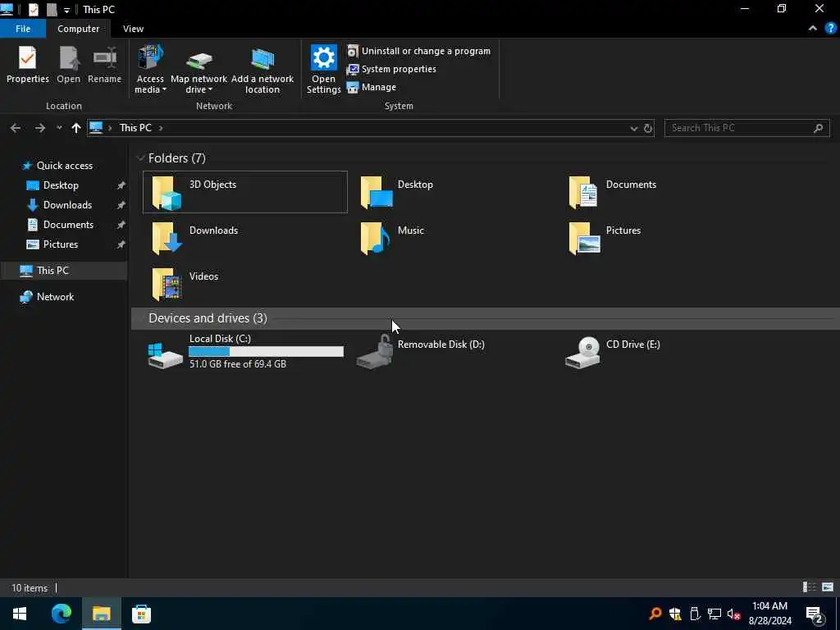This screenshot has width=840, height=630.
Task: Expand chevron after This PC in address bar
Action: (161, 128)
